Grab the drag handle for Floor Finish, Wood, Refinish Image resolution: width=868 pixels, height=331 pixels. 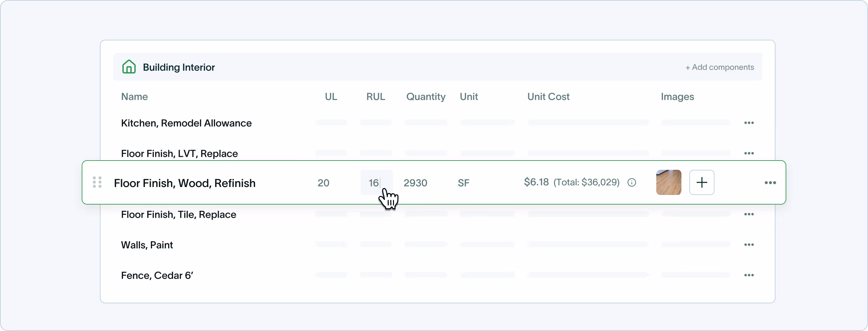97,182
